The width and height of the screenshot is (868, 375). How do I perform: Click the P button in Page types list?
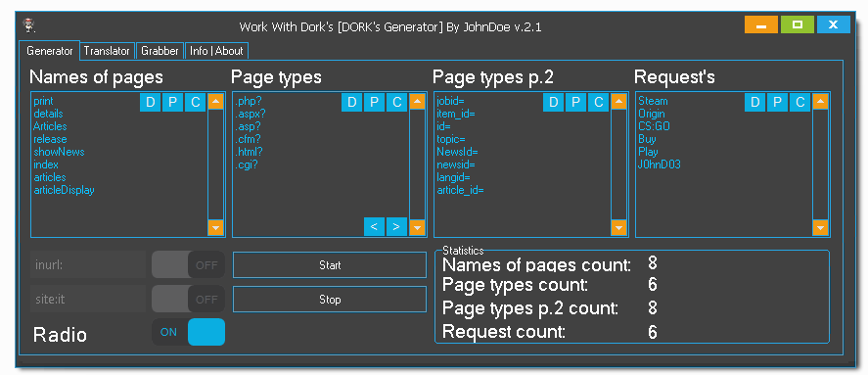click(x=374, y=103)
